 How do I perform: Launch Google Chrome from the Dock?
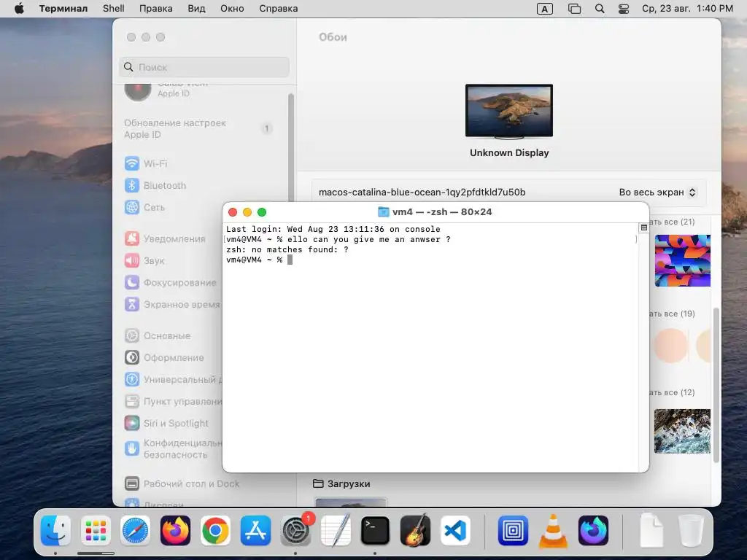coord(215,530)
